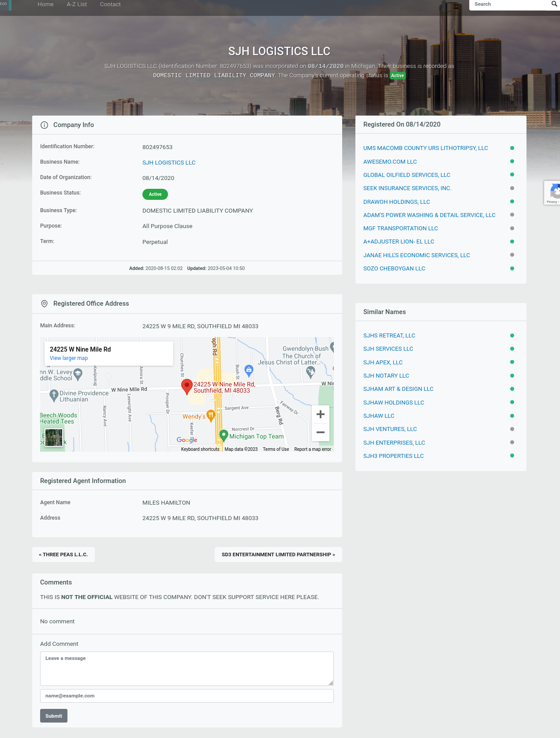The image size is (560, 738).
Task: Click the Leave a message text area
Action: tap(187, 669)
